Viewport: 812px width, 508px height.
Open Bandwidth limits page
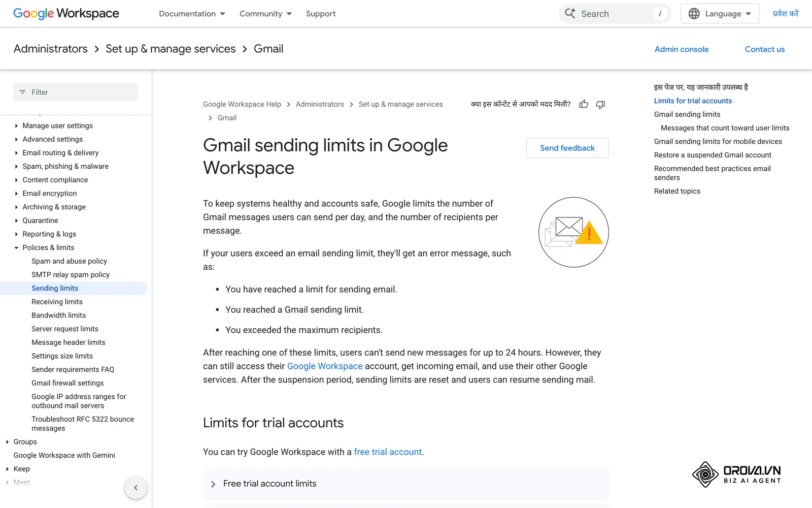click(58, 315)
